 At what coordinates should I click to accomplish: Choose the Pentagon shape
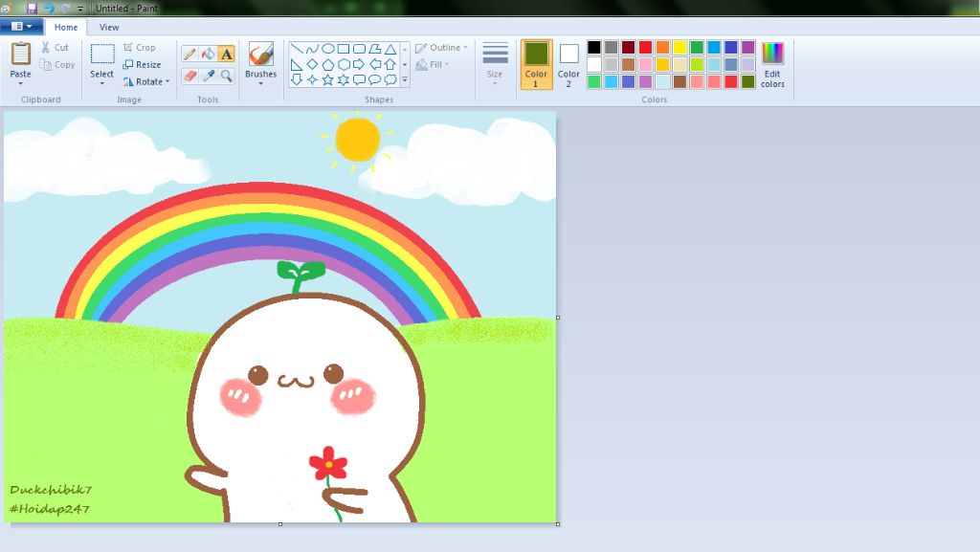pos(328,64)
